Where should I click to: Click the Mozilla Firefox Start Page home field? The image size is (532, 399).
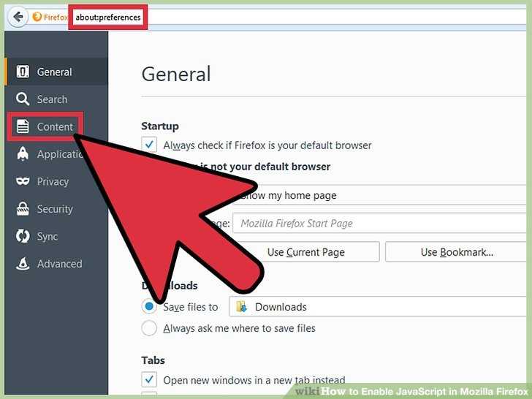[x=379, y=224]
